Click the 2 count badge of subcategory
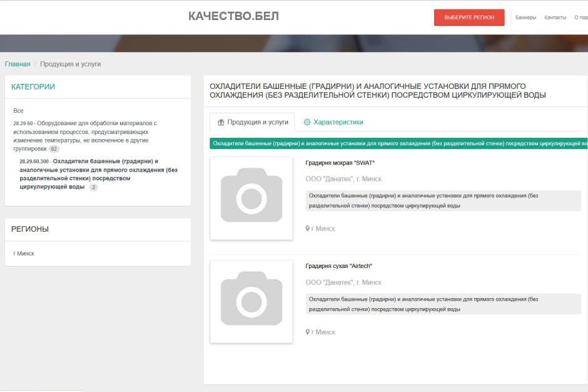Image resolution: width=588 pixels, height=392 pixels. click(93, 187)
